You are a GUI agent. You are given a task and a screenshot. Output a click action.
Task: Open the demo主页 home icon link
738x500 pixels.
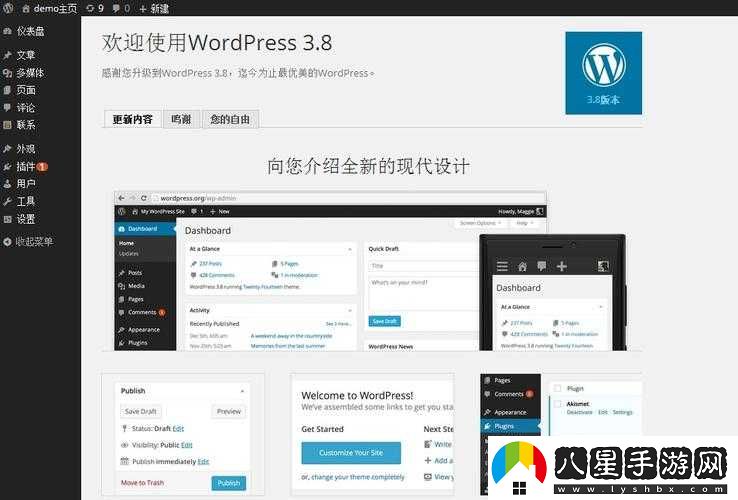[x=26, y=8]
